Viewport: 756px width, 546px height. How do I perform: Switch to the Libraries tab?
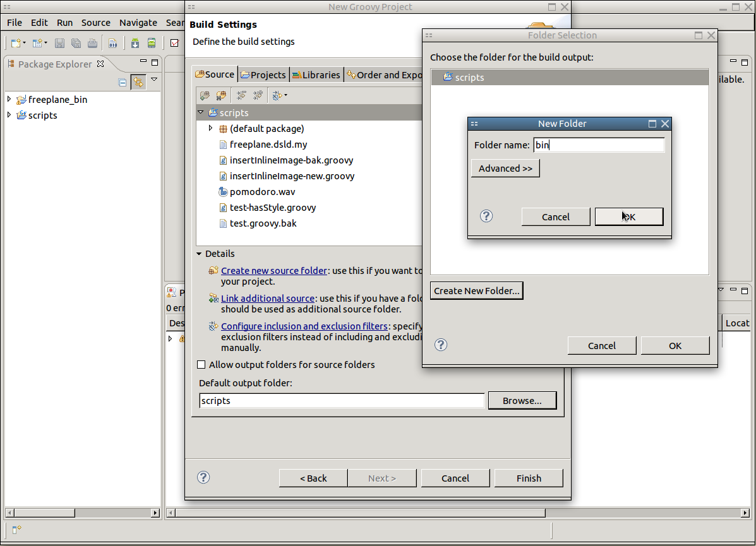pyautogui.click(x=316, y=74)
